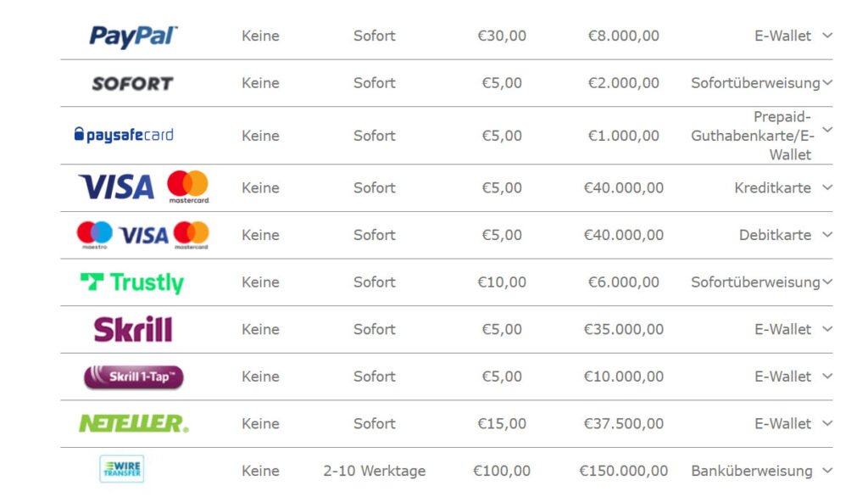Click the paysafecard logo
Viewport: 868px width, 497px height.
124,135
